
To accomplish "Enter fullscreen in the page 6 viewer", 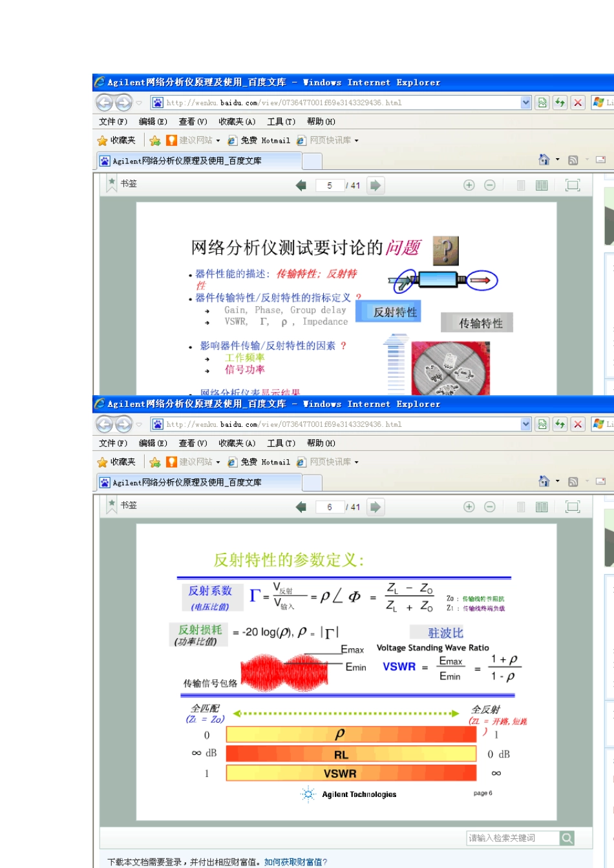I will coord(573,507).
